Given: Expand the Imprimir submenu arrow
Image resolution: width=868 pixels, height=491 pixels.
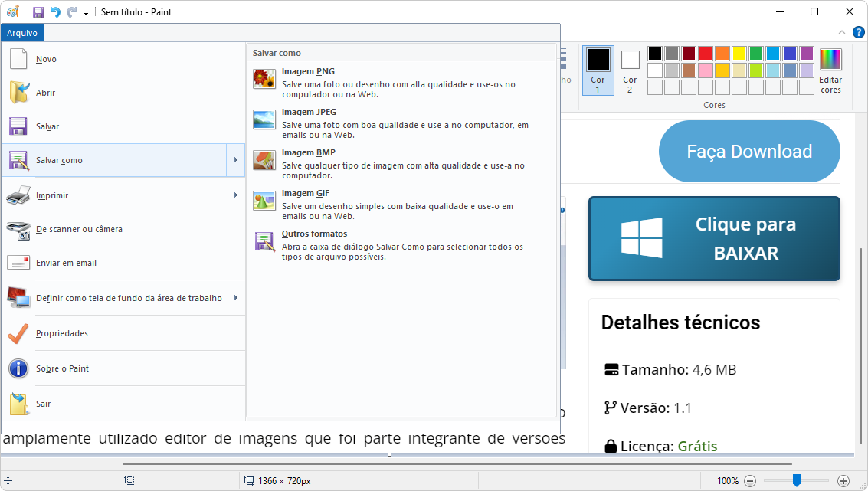Looking at the screenshot, I should (236, 195).
